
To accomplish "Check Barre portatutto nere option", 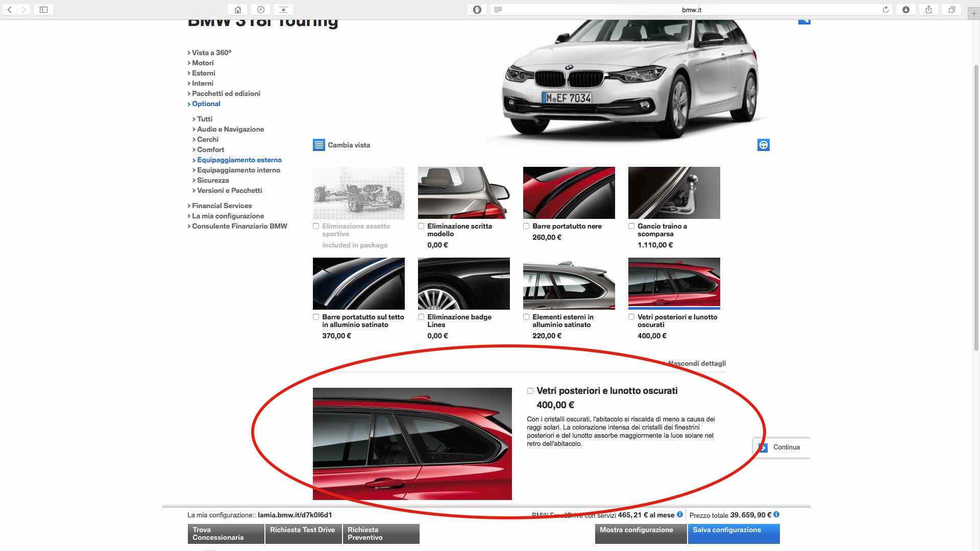I will click(x=526, y=226).
